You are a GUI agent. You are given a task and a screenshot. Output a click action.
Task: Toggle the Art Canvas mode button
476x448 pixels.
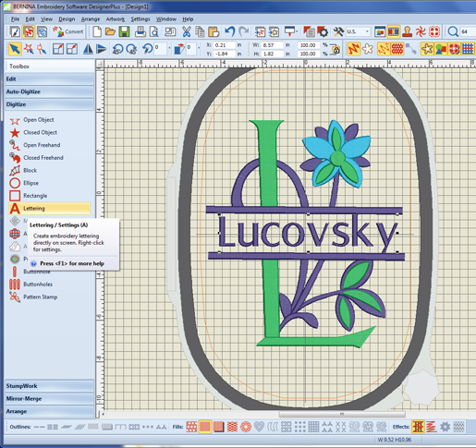pos(15,31)
